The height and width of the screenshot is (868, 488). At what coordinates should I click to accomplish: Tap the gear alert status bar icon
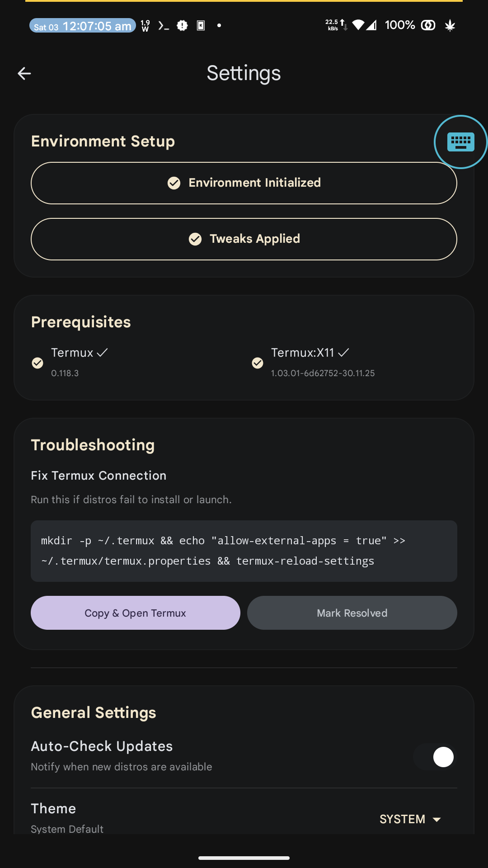click(182, 26)
